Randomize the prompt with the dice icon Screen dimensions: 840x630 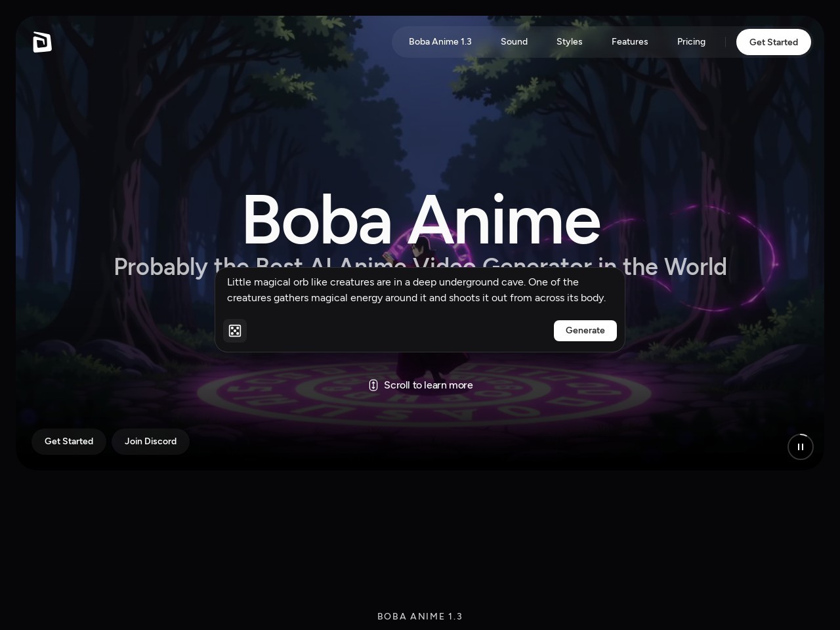235,331
